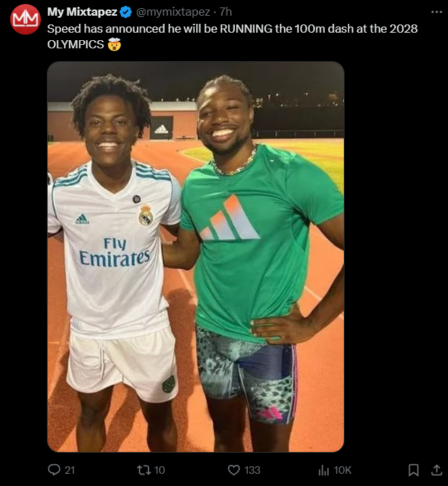Open the My Mixtapez profile avatar
The height and width of the screenshot is (486, 448).
25,19
